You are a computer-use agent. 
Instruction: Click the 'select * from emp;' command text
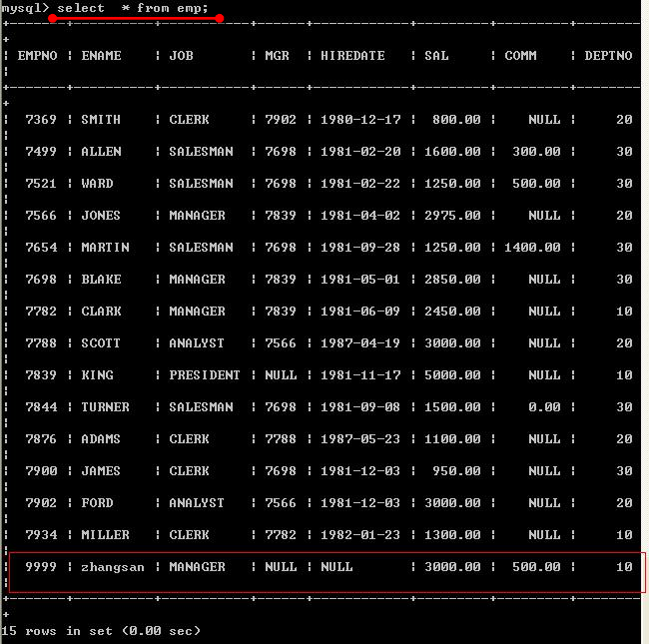pyautogui.click(x=133, y=8)
